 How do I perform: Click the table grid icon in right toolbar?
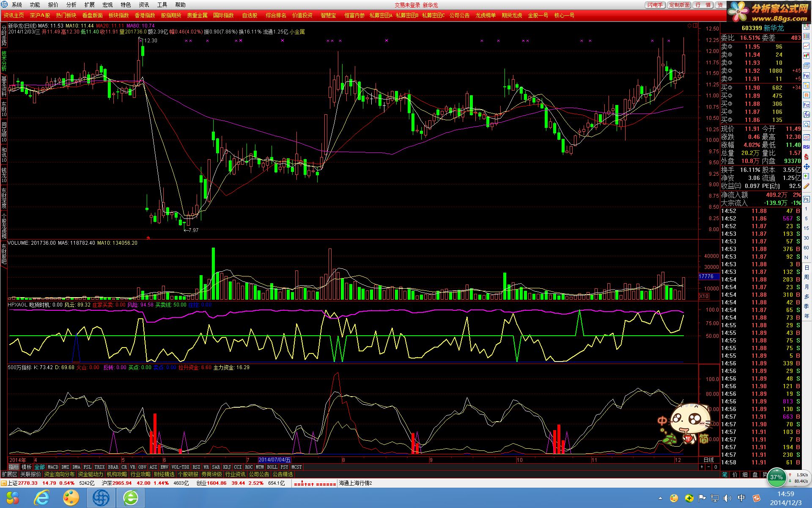pos(806,36)
